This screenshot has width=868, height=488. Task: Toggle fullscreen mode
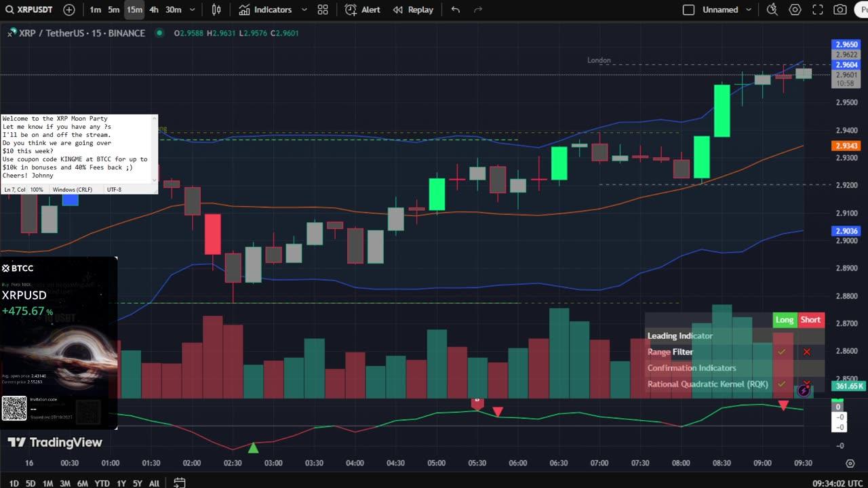(818, 9)
